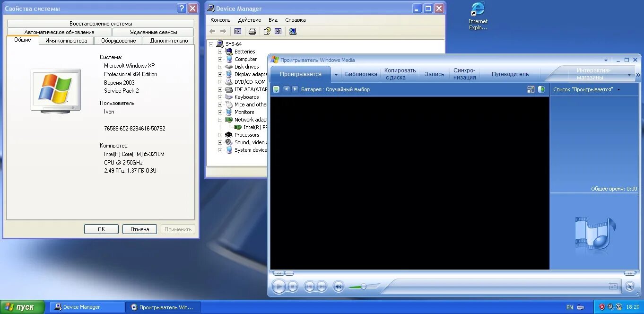Open the dropdown arrow next to Проигрывается tab
The width and height of the screenshot is (644, 314).
click(x=336, y=75)
